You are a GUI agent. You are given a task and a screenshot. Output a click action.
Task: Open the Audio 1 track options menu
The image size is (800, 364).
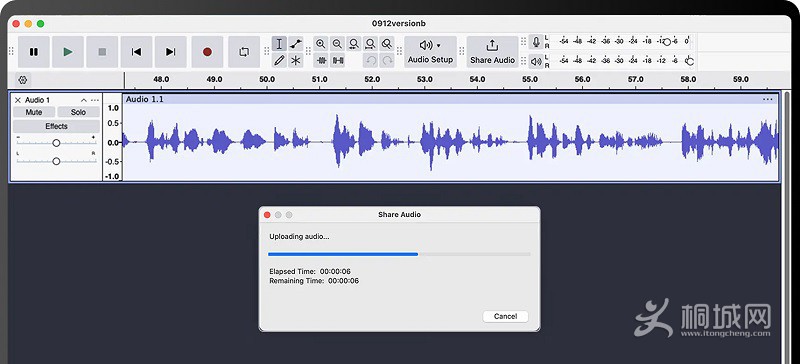[95, 100]
